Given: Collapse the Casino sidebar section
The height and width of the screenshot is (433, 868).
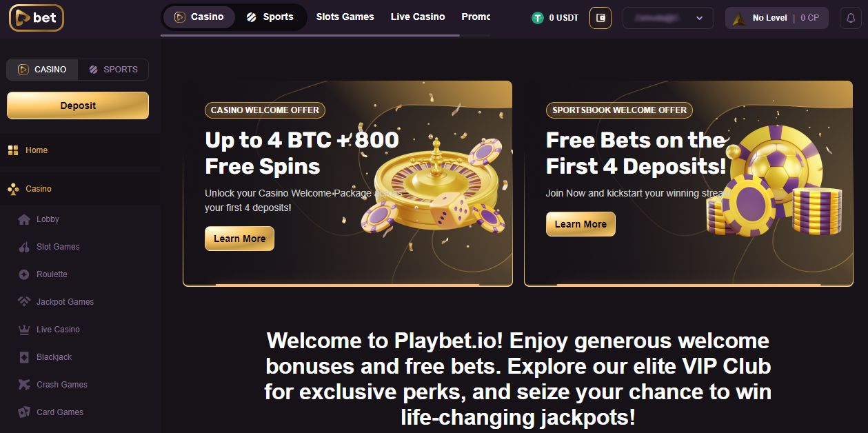Looking at the screenshot, I should point(39,189).
